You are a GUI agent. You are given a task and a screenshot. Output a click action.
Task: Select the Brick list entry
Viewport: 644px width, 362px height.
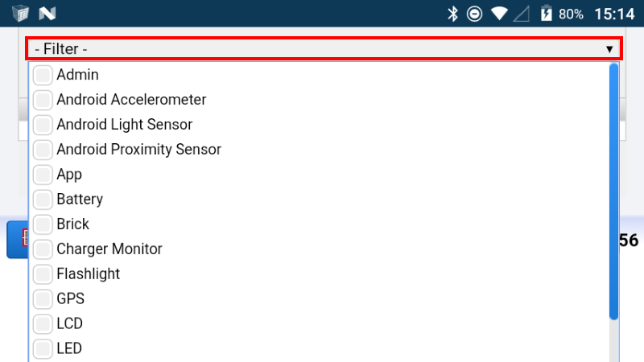(72, 224)
